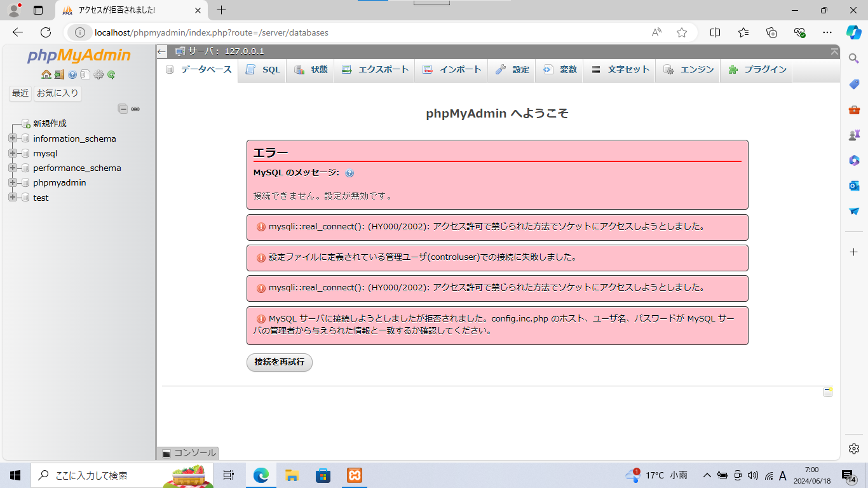Open navigation panel settings gear icon
Image resolution: width=868 pixels, height=488 pixels.
click(98, 74)
